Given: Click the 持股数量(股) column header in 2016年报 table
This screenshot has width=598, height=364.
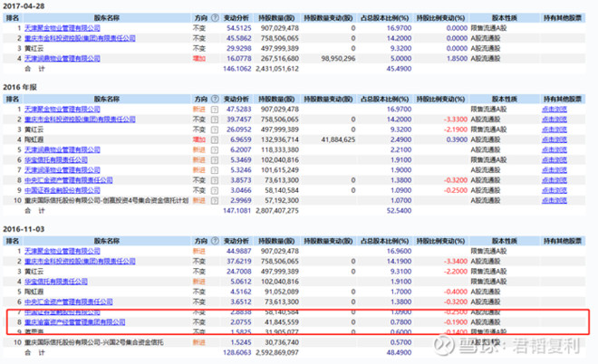Looking at the screenshot, I should point(276,99).
